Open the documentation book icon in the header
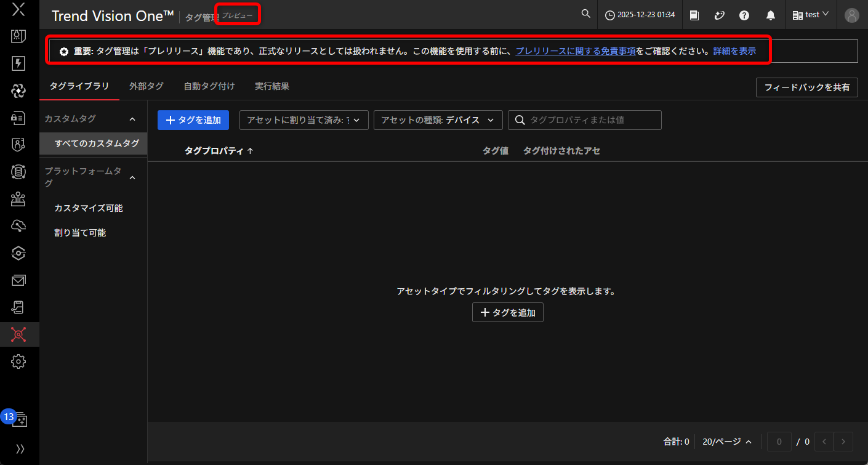The height and width of the screenshot is (465, 868). [694, 14]
